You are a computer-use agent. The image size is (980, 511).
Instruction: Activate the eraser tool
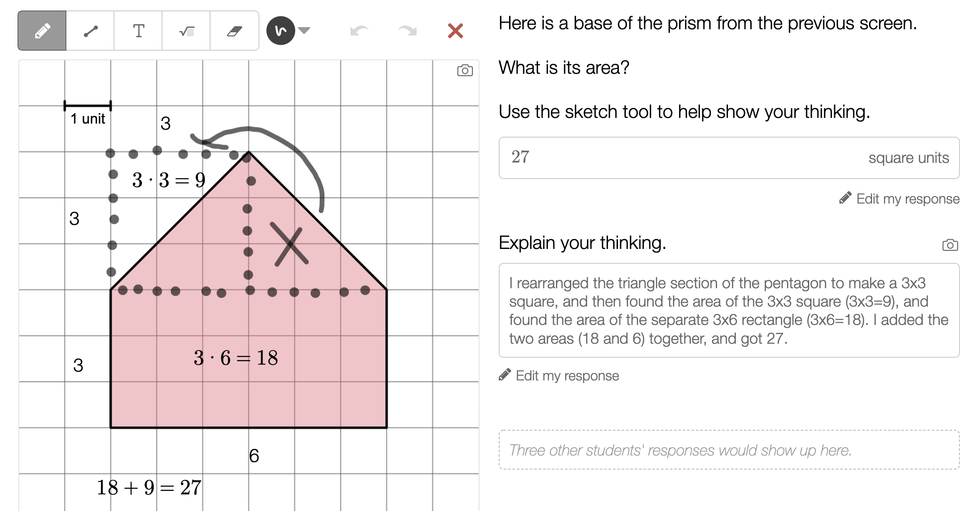tap(235, 31)
